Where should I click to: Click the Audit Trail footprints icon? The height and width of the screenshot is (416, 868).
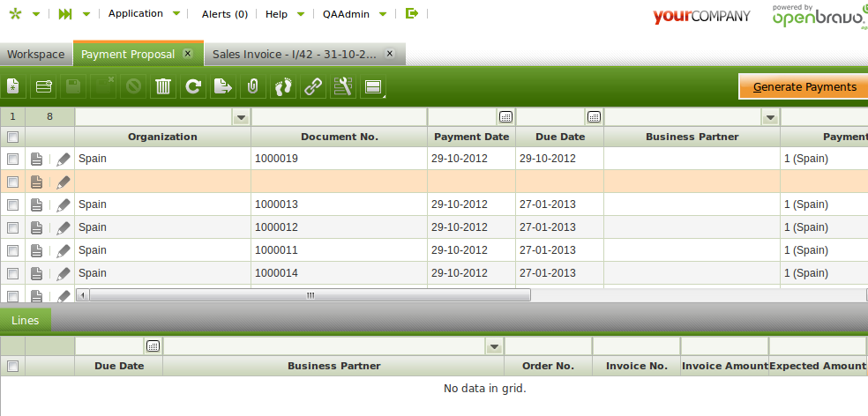point(282,86)
